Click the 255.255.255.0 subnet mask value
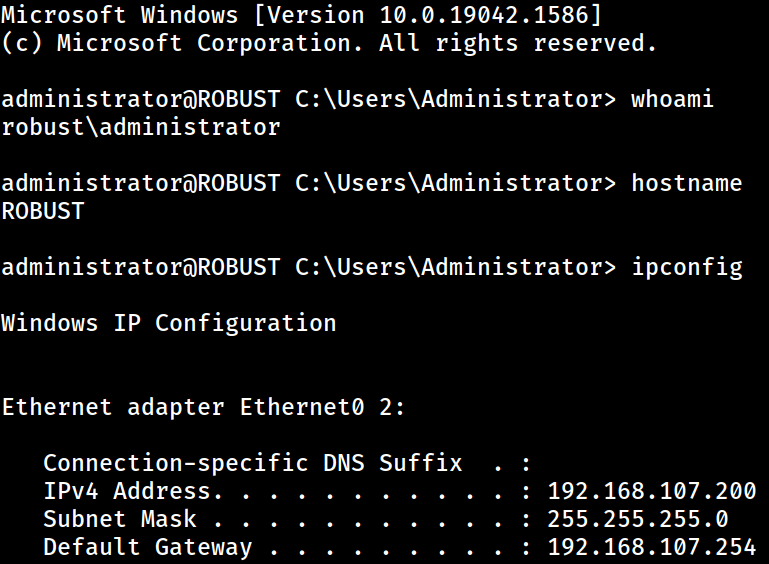 638,519
